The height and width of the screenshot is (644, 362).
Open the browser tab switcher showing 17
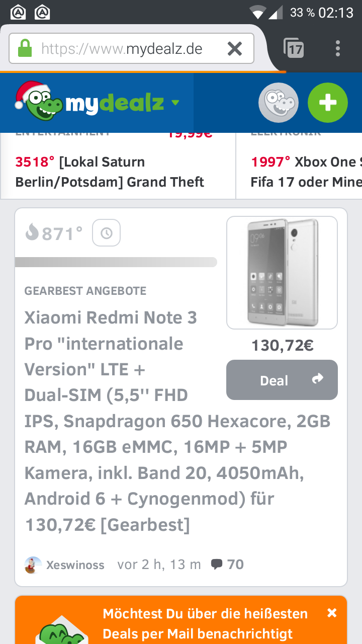click(294, 49)
